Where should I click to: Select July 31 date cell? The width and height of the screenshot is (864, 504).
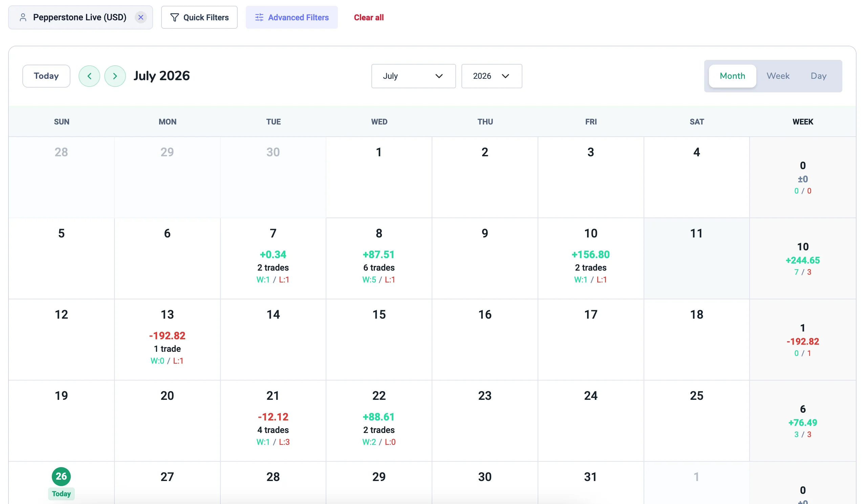(x=590, y=482)
